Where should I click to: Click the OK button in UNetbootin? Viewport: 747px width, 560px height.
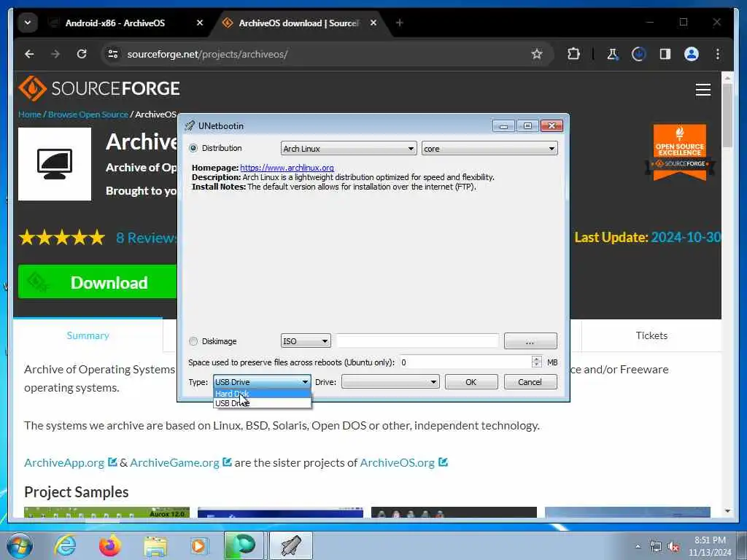tap(471, 382)
